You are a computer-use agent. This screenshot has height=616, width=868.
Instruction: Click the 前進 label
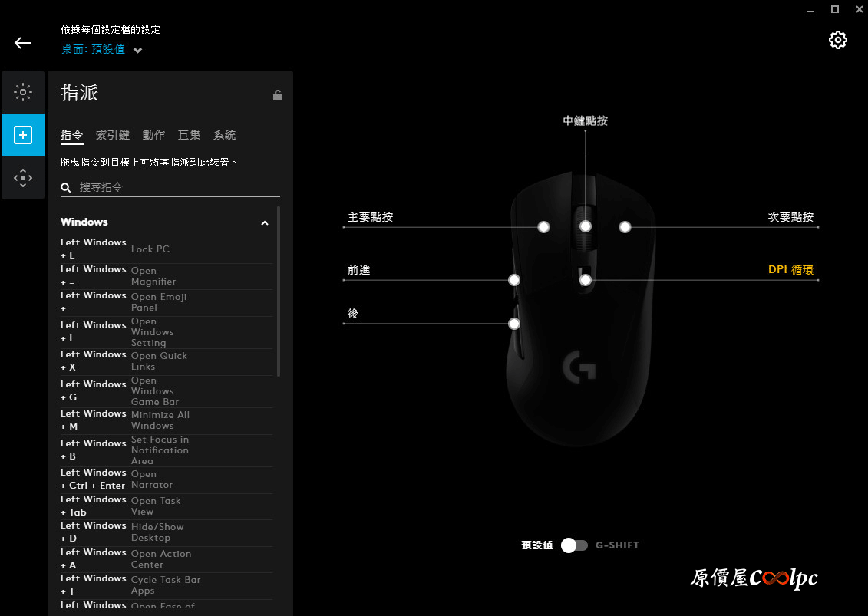tap(358, 270)
